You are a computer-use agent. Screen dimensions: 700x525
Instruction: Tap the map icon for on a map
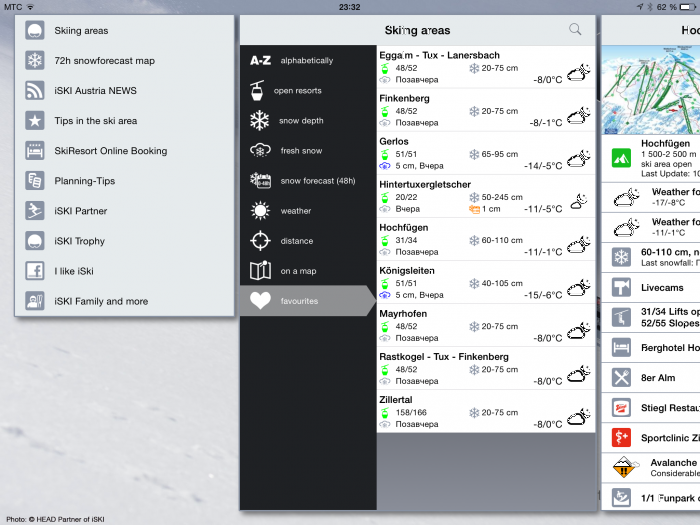[x=260, y=271]
